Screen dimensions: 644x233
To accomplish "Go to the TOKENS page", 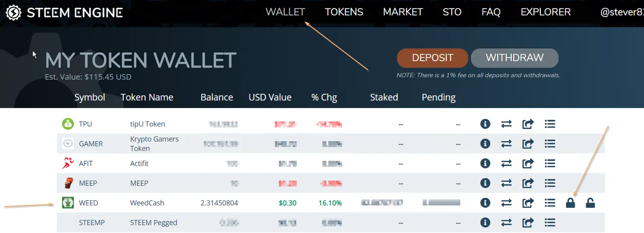I will (344, 12).
